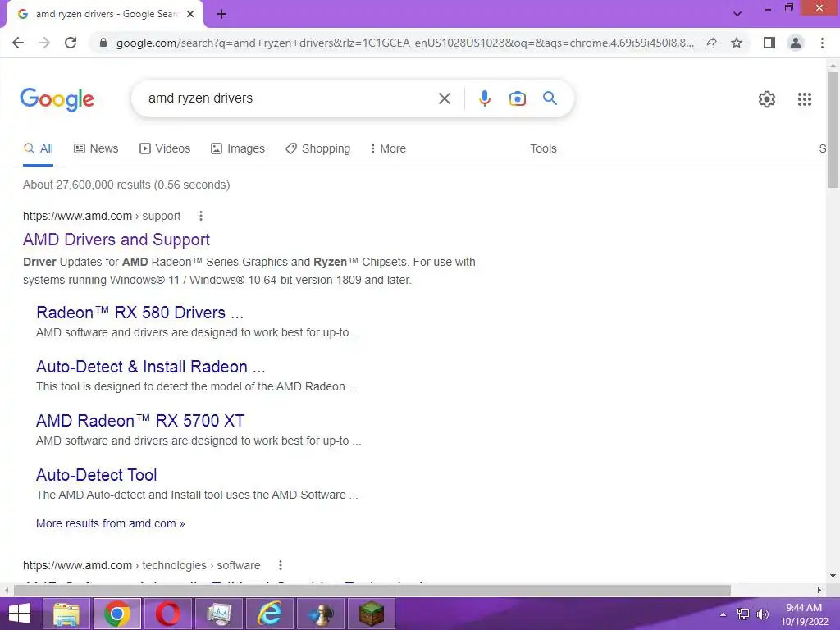
Task: Share this page using the share icon
Action: point(710,43)
